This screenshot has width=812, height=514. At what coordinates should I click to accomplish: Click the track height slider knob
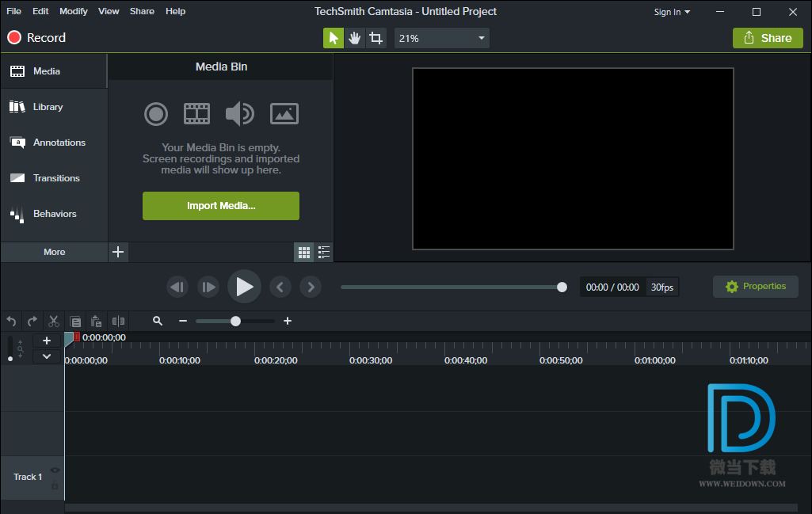[x=10, y=359]
